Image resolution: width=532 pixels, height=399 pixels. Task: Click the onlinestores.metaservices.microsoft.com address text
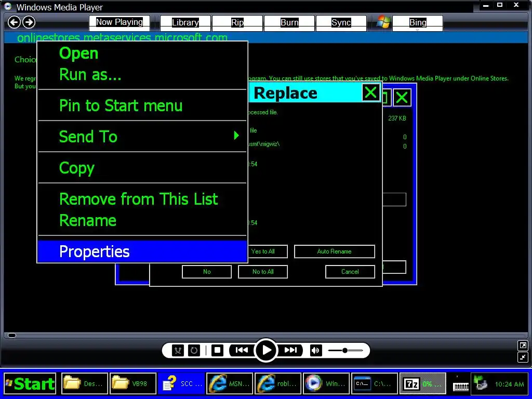pos(122,37)
